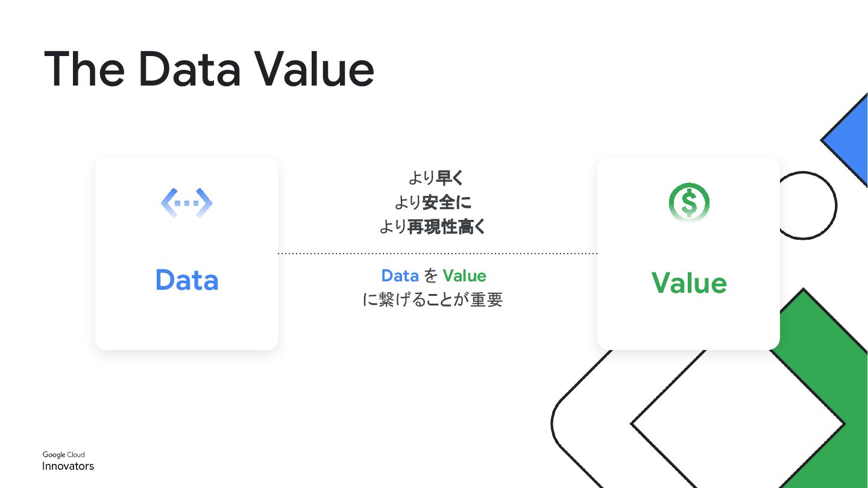
Task: Click the small green 'Value' word in the center
Action: coord(464,276)
